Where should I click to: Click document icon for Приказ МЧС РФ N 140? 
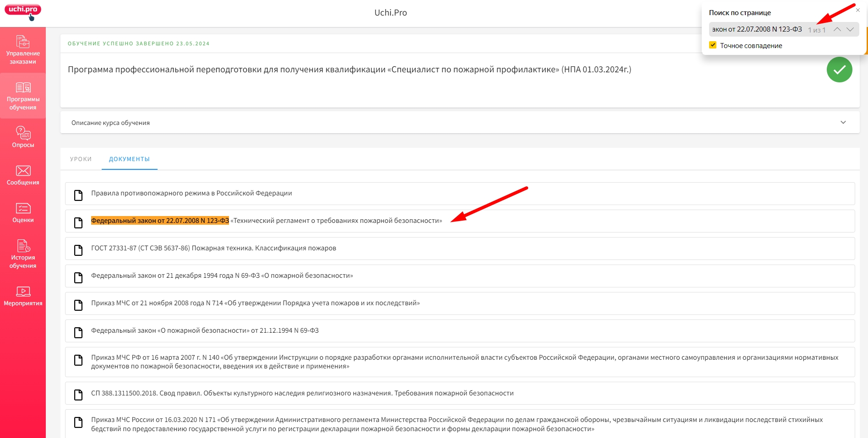78,360
